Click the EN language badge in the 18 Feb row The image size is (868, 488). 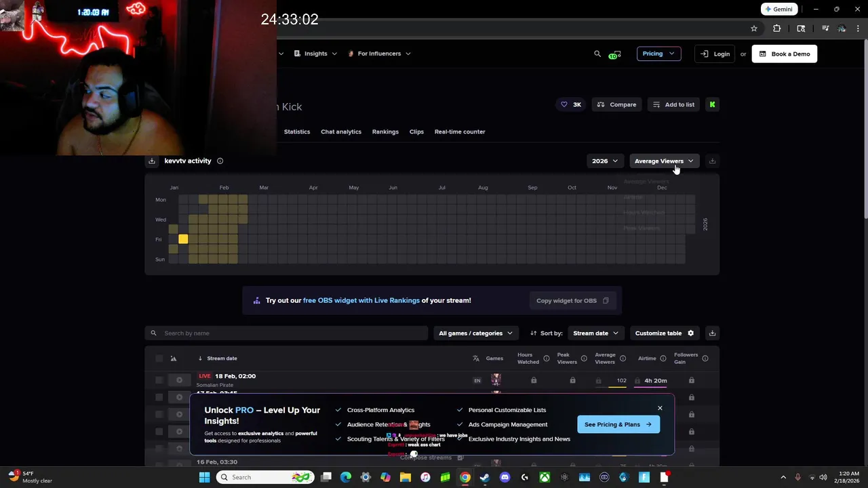pyautogui.click(x=477, y=381)
